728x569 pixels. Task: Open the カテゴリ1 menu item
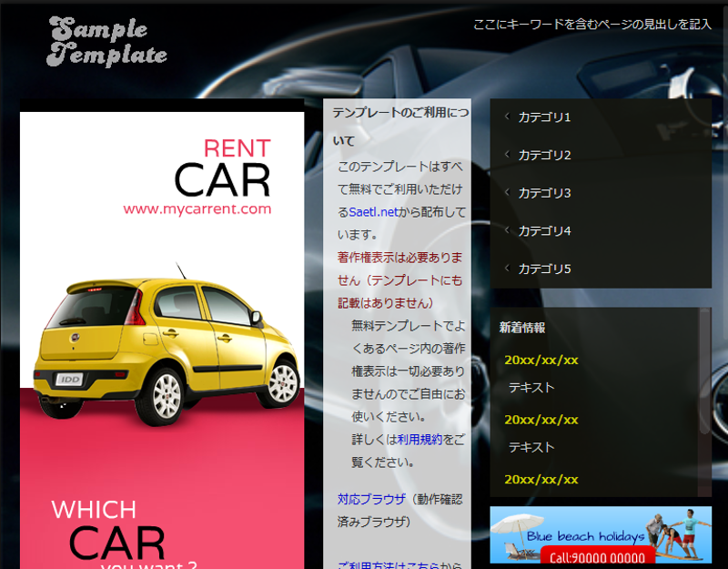tap(544, 117)
